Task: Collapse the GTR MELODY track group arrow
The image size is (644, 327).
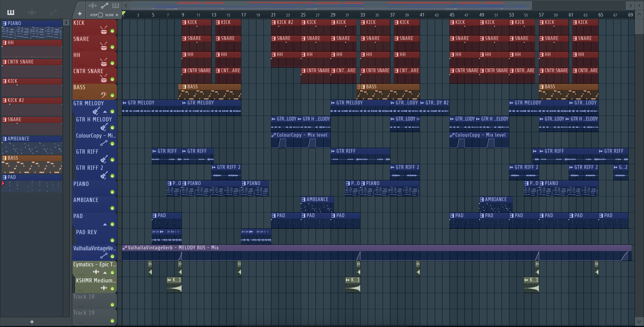Action: click(x=105, y=112)
